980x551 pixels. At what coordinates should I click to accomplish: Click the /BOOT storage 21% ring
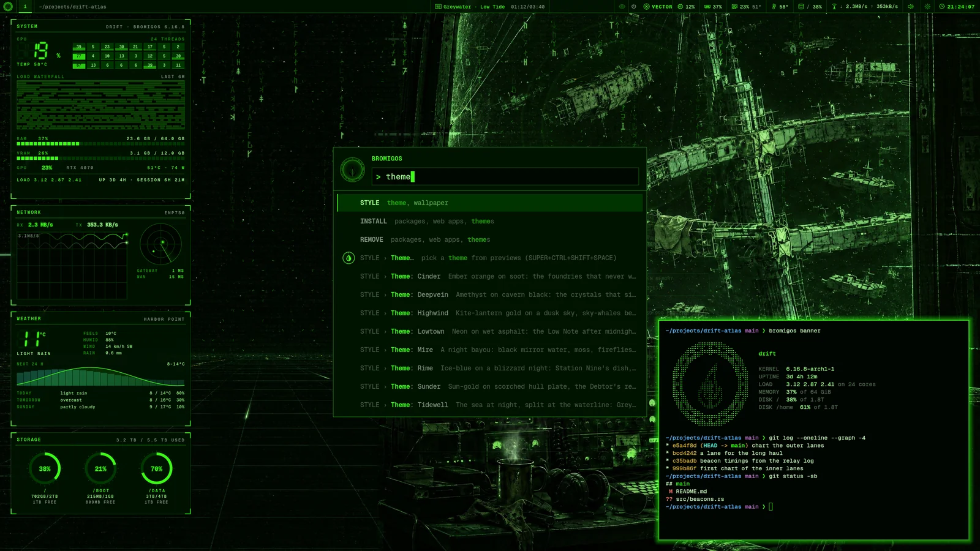tap(100, 469)
